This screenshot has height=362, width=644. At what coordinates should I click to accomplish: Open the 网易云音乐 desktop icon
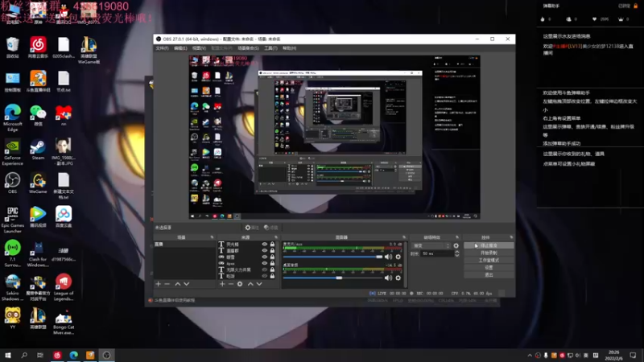tap(38, 47)
